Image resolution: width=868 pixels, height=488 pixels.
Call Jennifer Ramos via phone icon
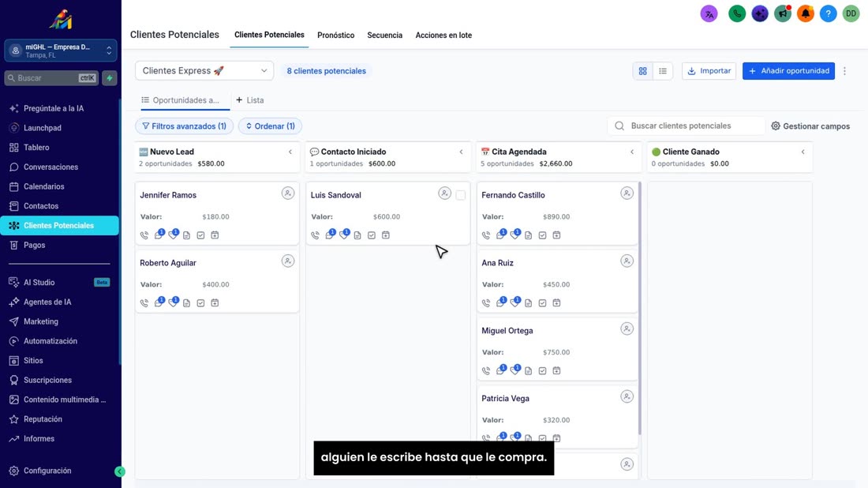point(144,235)
